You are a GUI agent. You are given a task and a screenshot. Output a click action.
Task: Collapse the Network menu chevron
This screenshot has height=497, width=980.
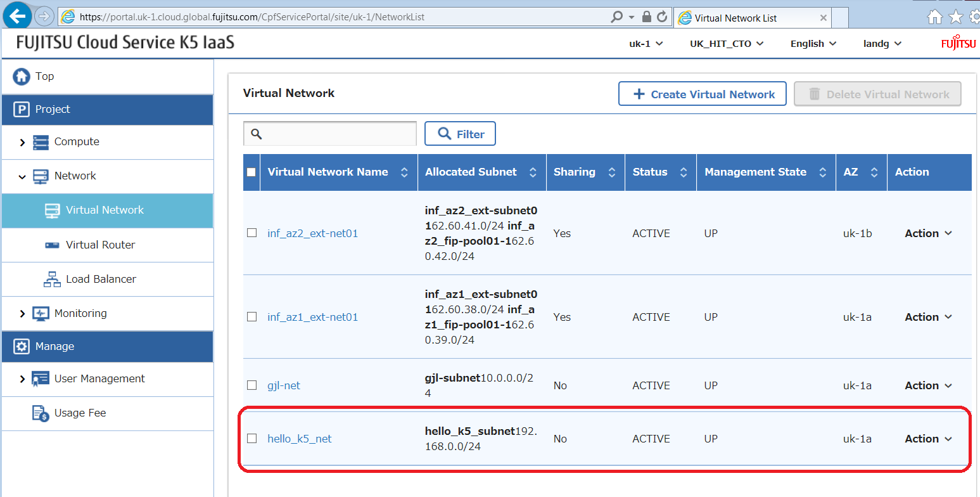tap(23, 177)
